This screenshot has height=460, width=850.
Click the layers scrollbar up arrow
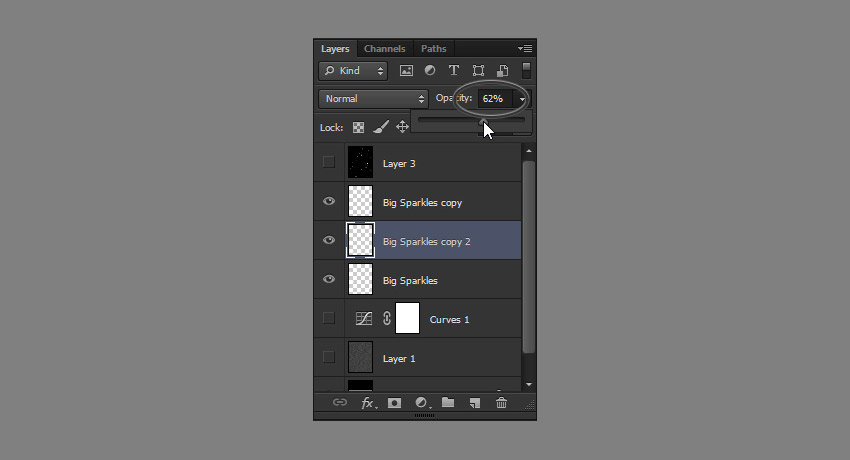tap(529, 151)
